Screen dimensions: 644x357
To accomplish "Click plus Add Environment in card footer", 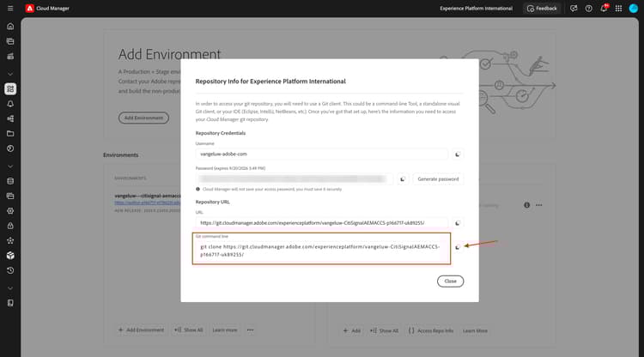I will coord(141,330).
